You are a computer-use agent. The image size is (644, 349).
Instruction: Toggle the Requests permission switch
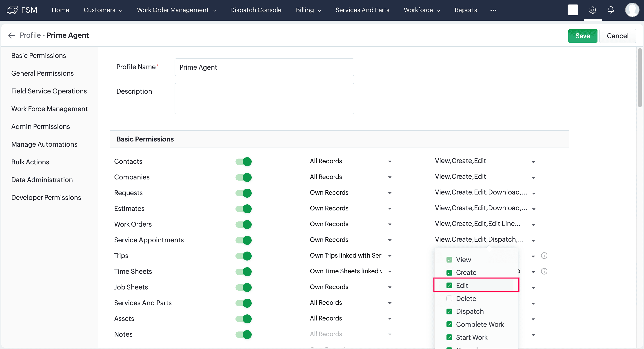[244, 193]
